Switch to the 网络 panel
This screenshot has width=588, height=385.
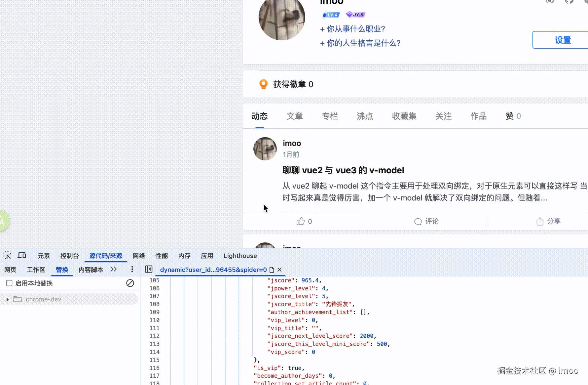click(139, 255)
